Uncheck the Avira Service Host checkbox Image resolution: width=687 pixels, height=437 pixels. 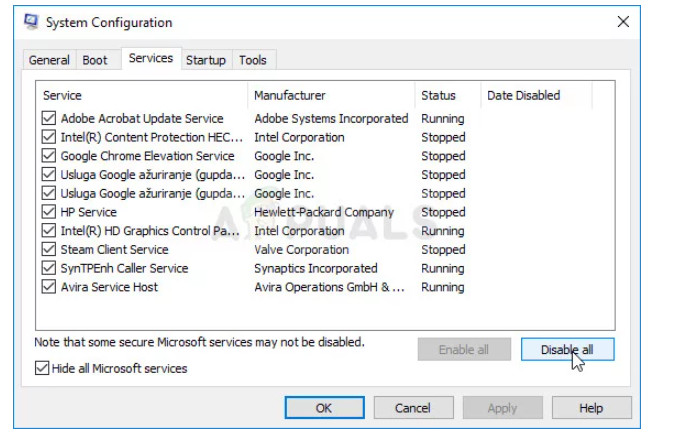tap(49, 287)
